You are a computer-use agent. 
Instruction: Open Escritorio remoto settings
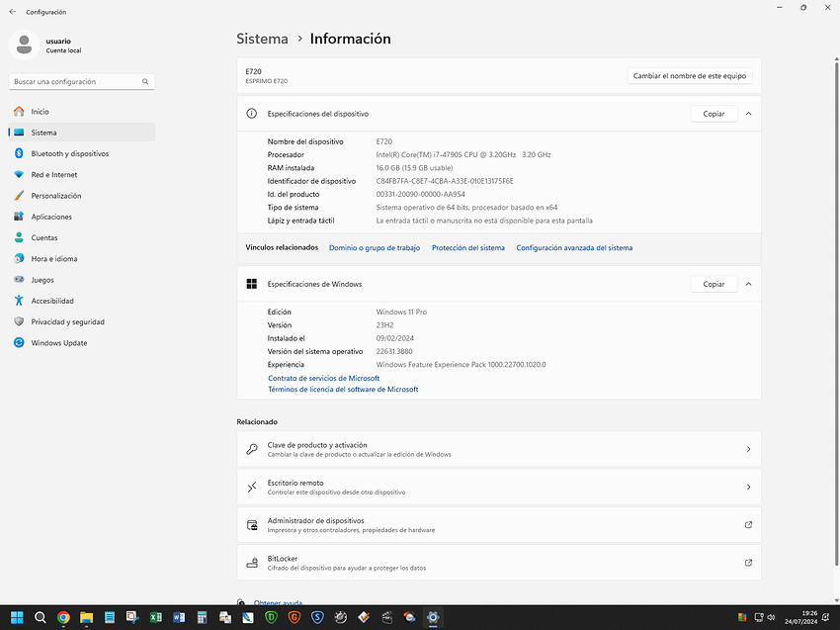[x=499, y=487]
